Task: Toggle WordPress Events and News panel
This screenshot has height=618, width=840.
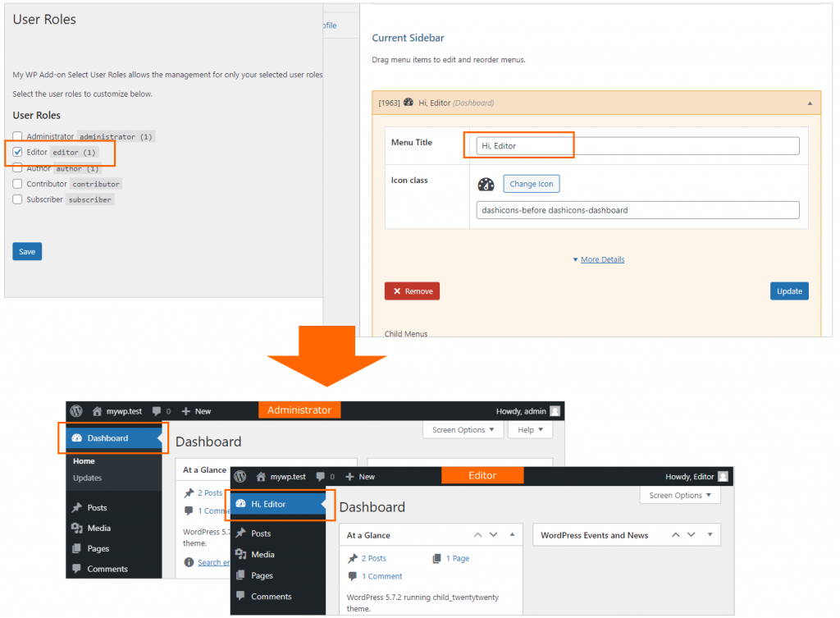Action: point(710,534)
